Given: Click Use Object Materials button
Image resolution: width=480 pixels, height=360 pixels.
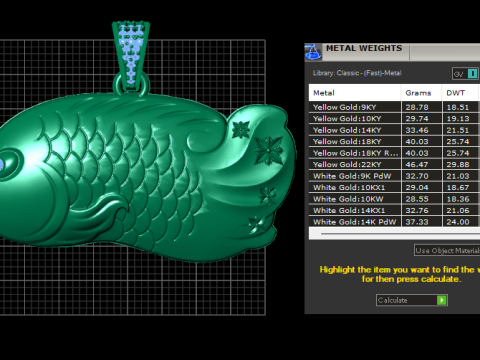Looking at the screenshot, I should point(447,250).
